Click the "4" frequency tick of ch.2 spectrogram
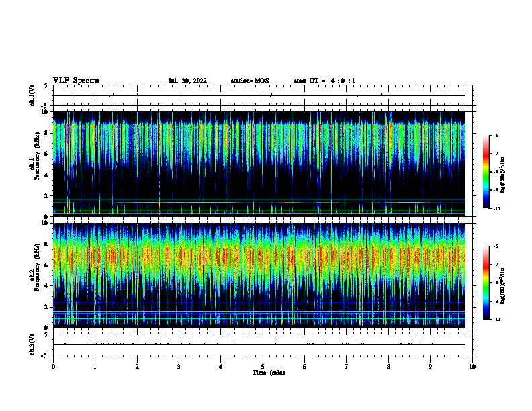The width and height of the screenshot is (532, 411). pos(46,286)
